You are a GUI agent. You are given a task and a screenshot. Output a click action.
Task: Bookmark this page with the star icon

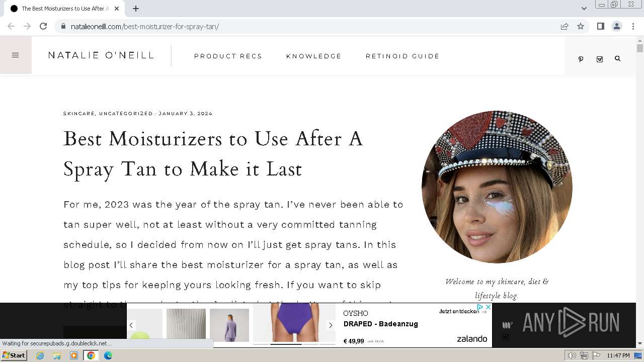point(581,26)
